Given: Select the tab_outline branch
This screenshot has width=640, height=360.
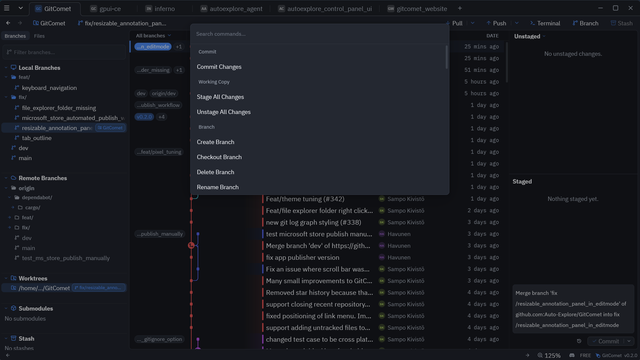Looking at the screenshot, I should [36, 138].
